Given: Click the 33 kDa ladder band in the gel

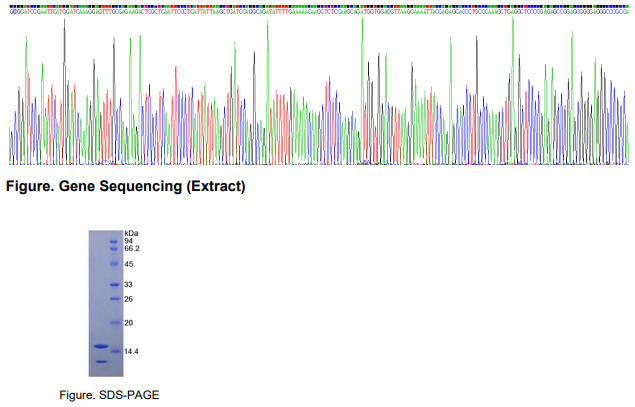Looking at the screenshot, I should click(114, 284).
